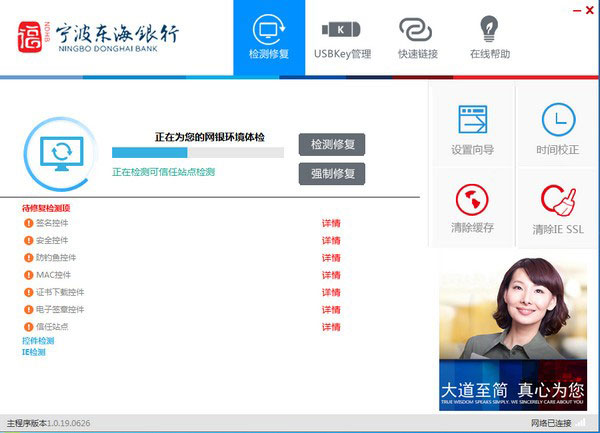Screen dimensions: 600x433
Task: Expand the IE检测 section
Action: [x=33, y=352]
